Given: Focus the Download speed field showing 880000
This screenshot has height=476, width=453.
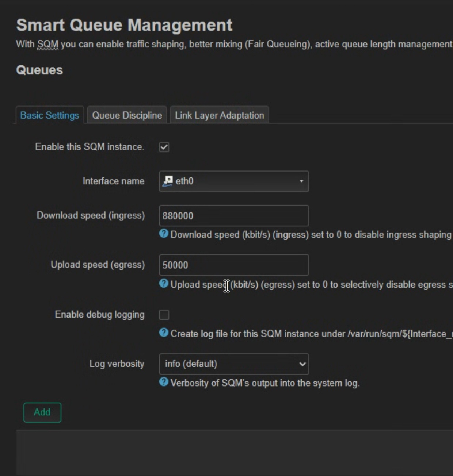Looking at the screenshot, I should (x=234, y=216).
